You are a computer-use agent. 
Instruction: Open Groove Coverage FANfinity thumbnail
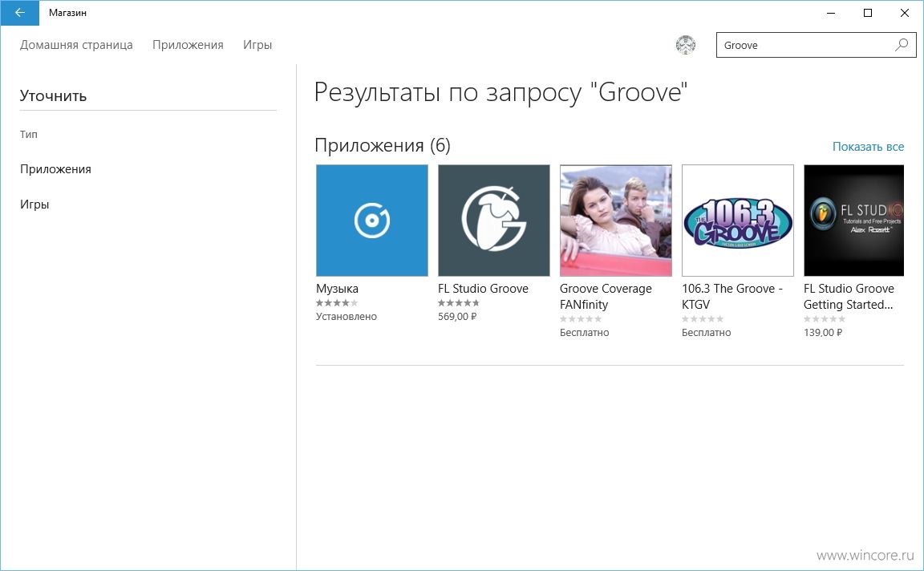[616, 221]
